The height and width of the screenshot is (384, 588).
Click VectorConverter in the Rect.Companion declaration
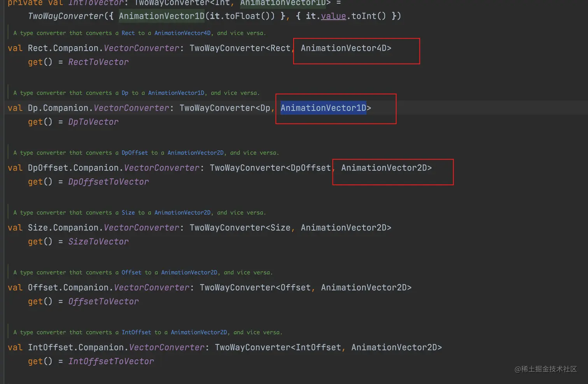[x=142, y=48]
